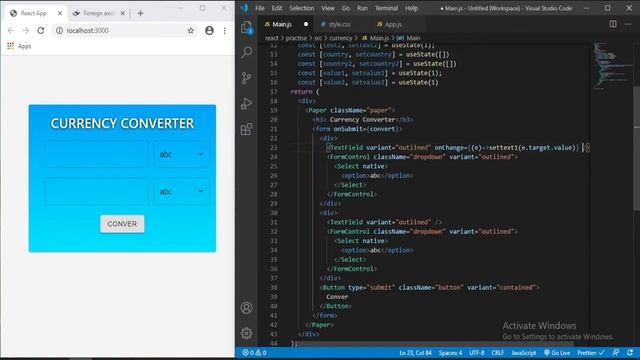
Task: Open the Extensions view
Action: pos(247,129)
